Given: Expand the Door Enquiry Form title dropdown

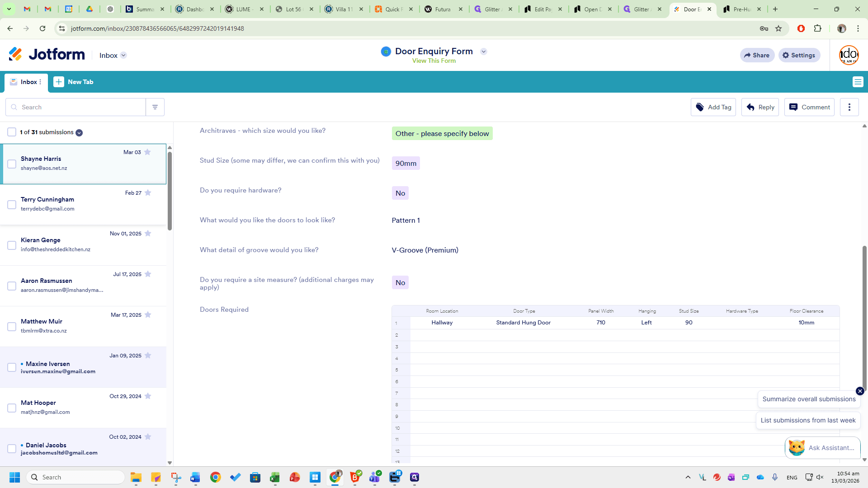Looking at the screenshot, I should [x=484, y=52].
